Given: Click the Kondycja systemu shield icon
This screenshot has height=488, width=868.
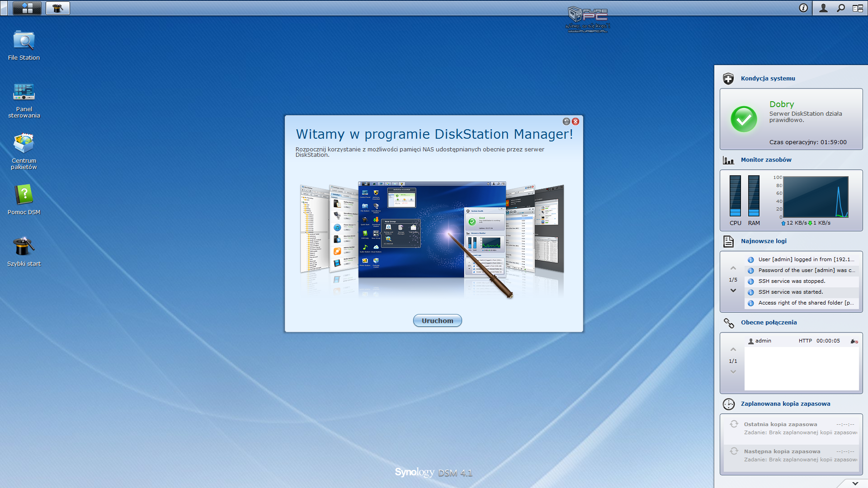Looking at the screenshot, I should pos(728,79).
